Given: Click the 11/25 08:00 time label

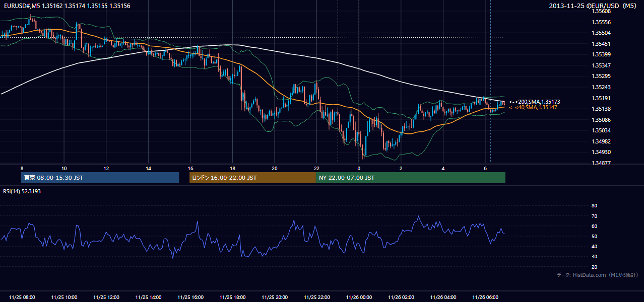Looking at the screenshot, I should (22, 297).
